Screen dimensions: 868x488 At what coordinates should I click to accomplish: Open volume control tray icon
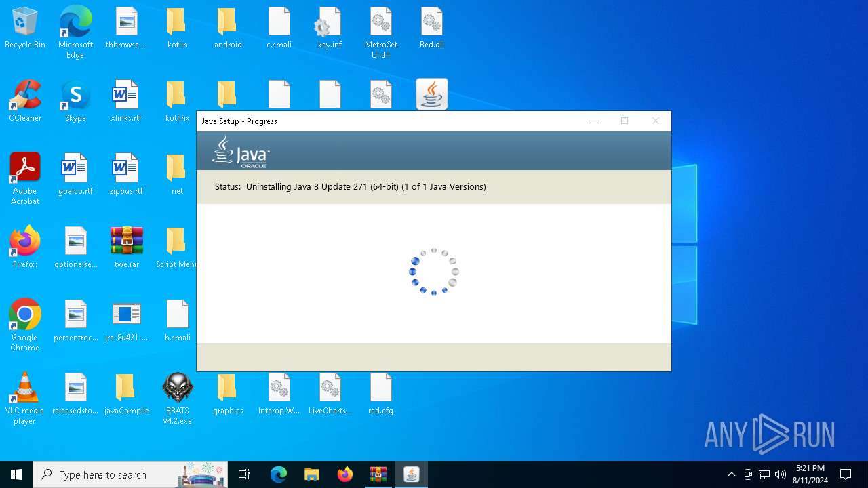pos(781,474)
